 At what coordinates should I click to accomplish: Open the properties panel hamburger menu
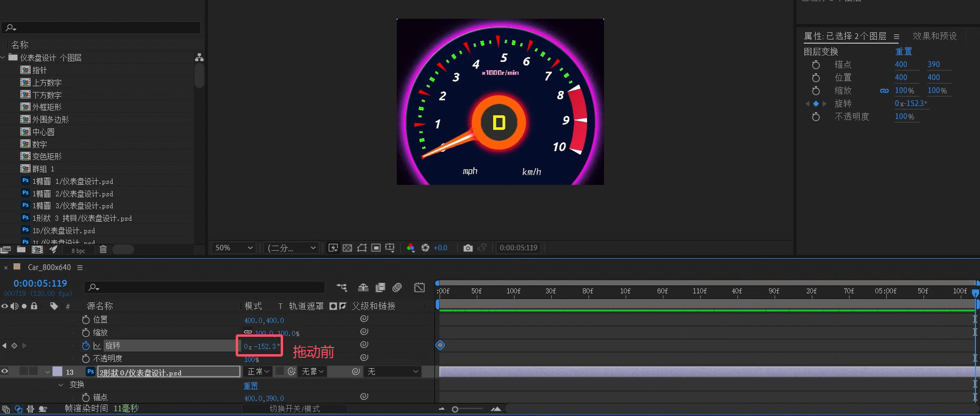tap(897, 37)
